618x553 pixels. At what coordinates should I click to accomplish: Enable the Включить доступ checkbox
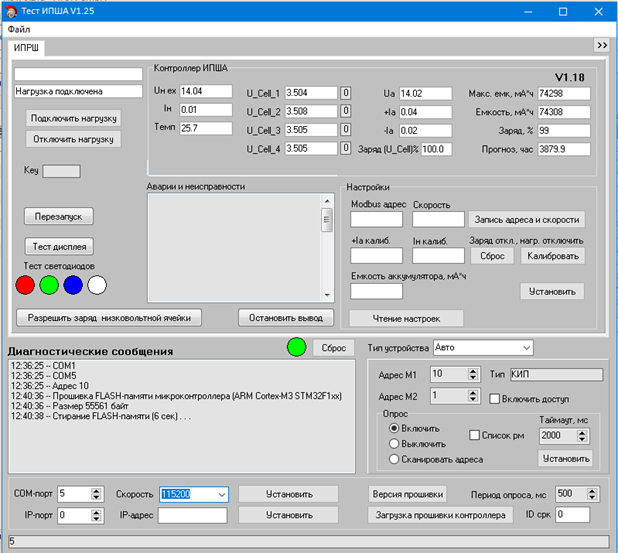click(x=495, y=397)
